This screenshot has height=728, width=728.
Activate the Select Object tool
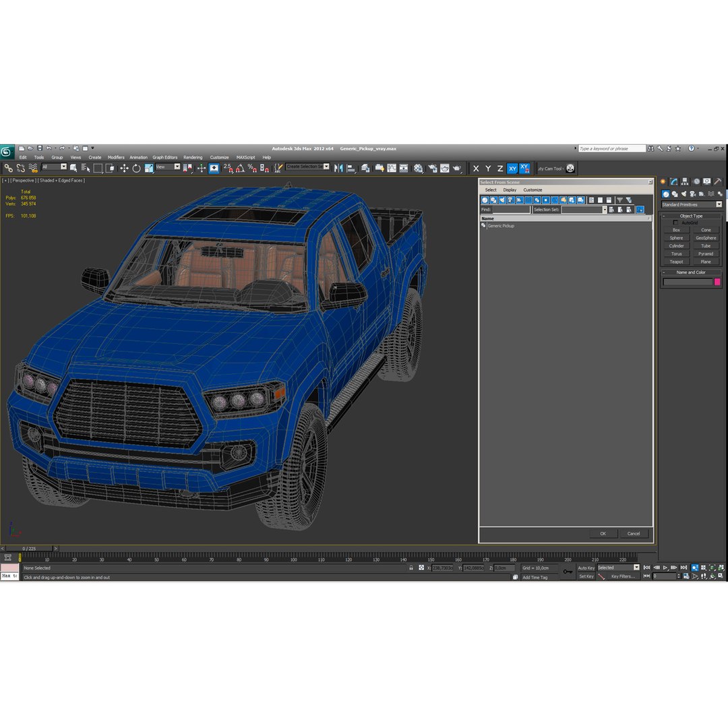[x=73, y=168]
